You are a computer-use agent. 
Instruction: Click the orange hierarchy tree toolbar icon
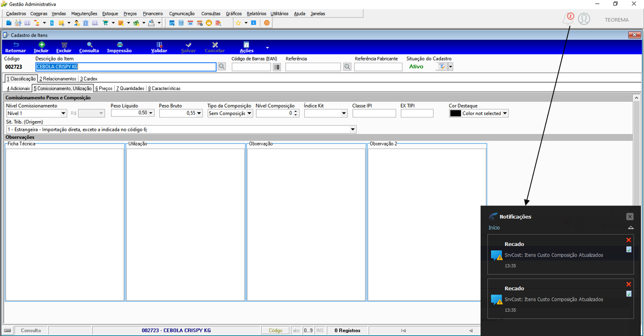37,23
